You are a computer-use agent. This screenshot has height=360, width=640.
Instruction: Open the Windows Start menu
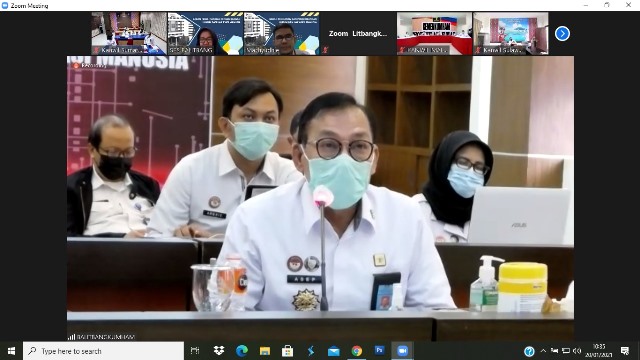(11, 351)
